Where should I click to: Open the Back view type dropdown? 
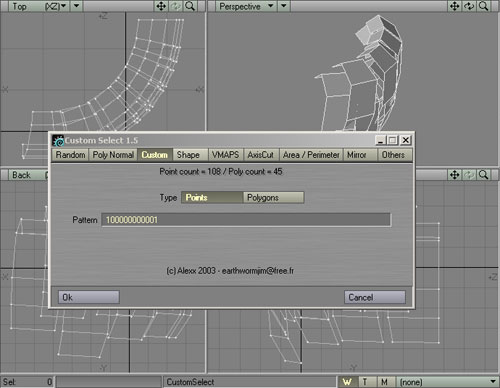click(29, 175)
